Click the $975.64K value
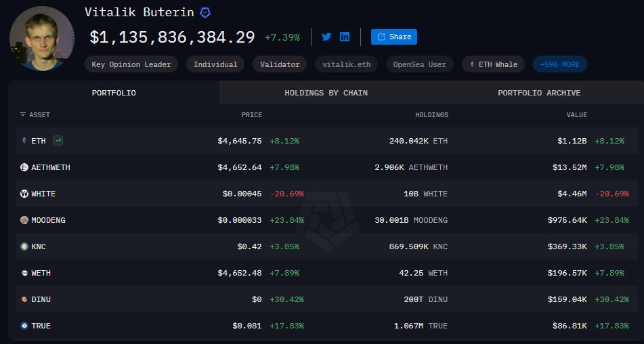 pos(567,220)
